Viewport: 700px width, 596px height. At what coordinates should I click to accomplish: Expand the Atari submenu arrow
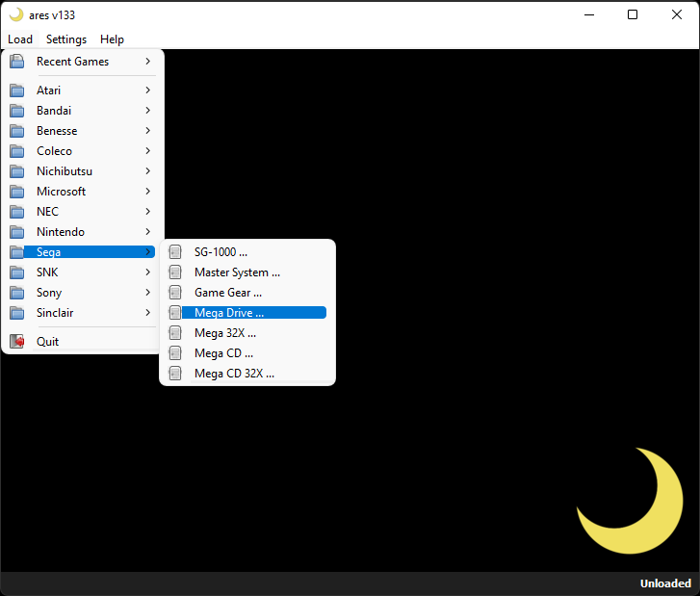pyautogui.click(x=147, y=91)
